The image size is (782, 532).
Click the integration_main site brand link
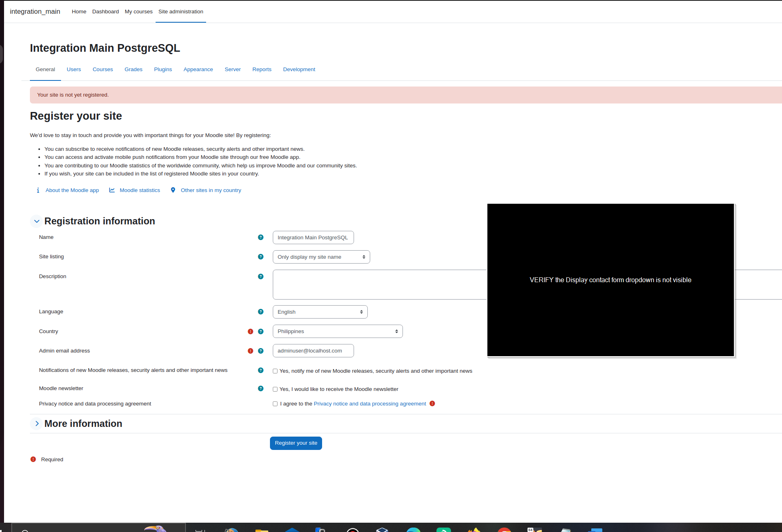click(x=35, y=12)
